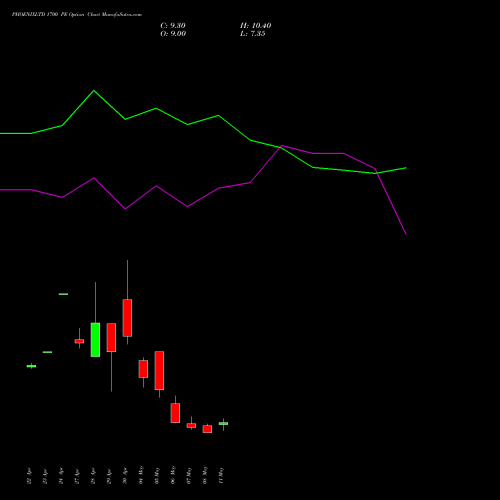Click the 08 May date label
500x500 pixels.
click(x=205, y=475)
